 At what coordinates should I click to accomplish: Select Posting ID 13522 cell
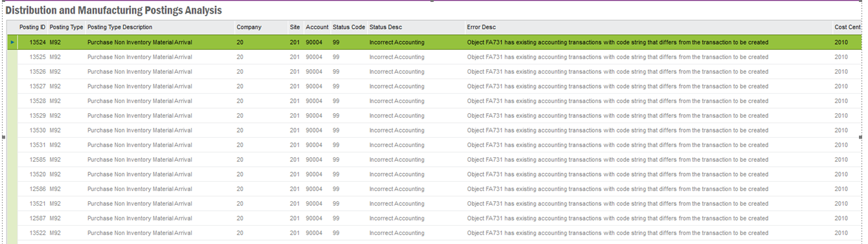38,233
